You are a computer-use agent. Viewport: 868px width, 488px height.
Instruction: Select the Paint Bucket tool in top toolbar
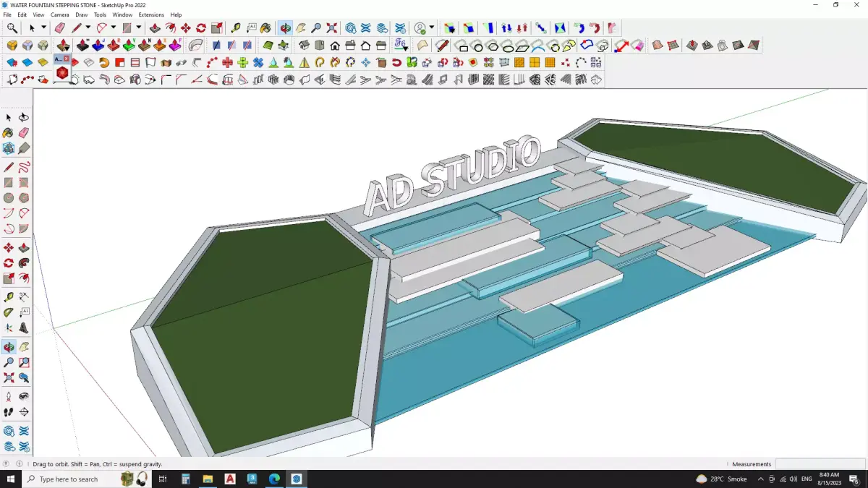pyautogui.click(x=265, y=28)
